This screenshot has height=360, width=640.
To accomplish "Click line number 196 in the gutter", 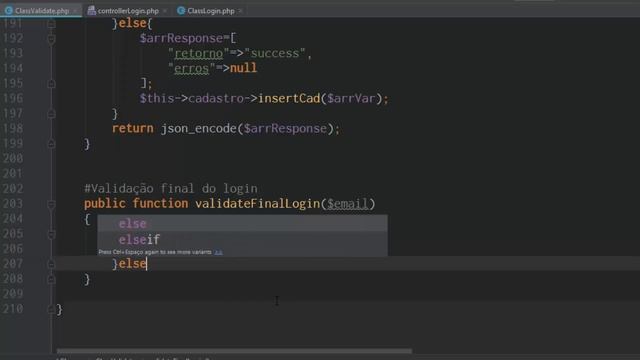I will tap(13, 98).
